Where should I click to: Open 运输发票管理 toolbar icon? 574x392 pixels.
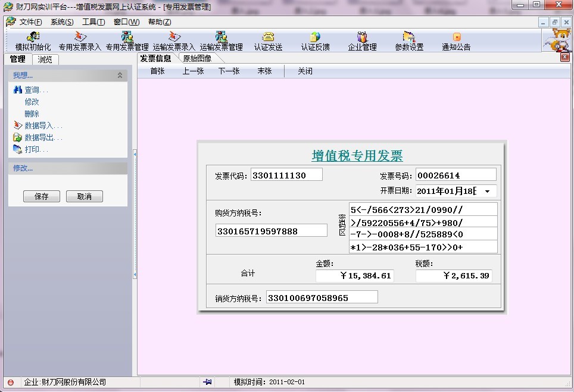pos(221,37)
